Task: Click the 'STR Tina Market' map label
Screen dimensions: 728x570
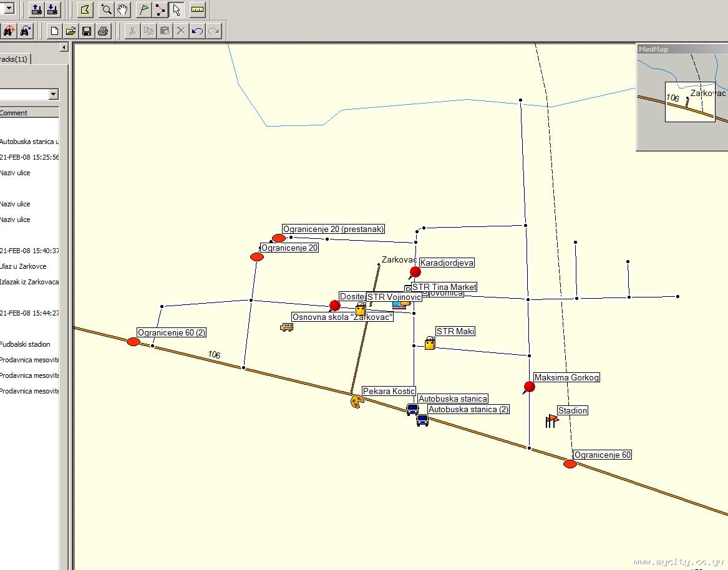Action: [x=444, y=287]
